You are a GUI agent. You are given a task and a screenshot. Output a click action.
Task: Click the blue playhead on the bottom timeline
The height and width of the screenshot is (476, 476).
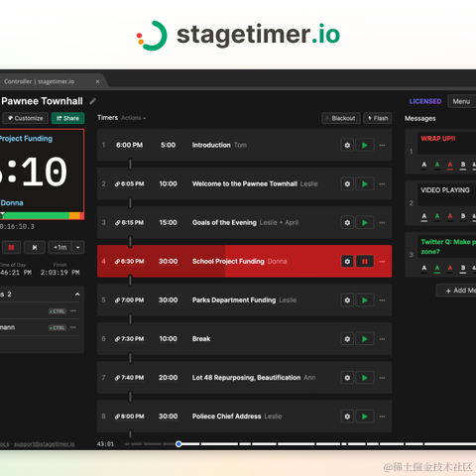(178, 444)
